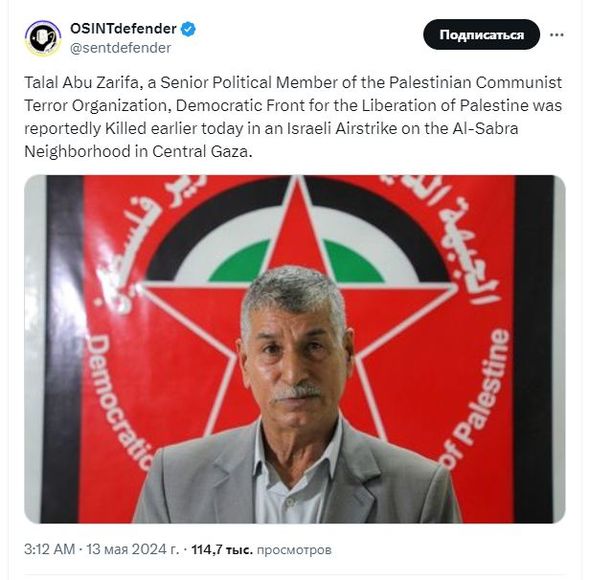Image resolution: width=590 pixels, height=580 pixels.
Task: Click the 3:12 AM timestamp
Action: (x=50, y=549)
